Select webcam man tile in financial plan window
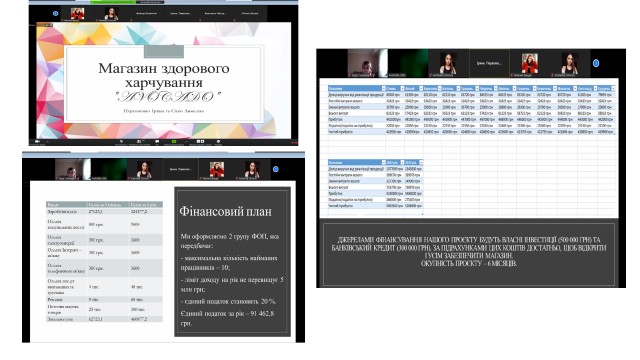Image resolution: width=640 pixels, height=360 pixels. (x=73, y=169)
